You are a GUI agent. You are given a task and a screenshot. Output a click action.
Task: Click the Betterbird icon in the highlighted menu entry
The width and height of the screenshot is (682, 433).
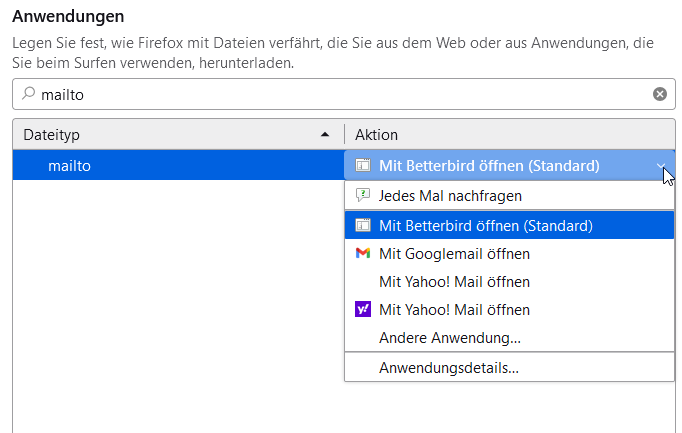(363, 226)
